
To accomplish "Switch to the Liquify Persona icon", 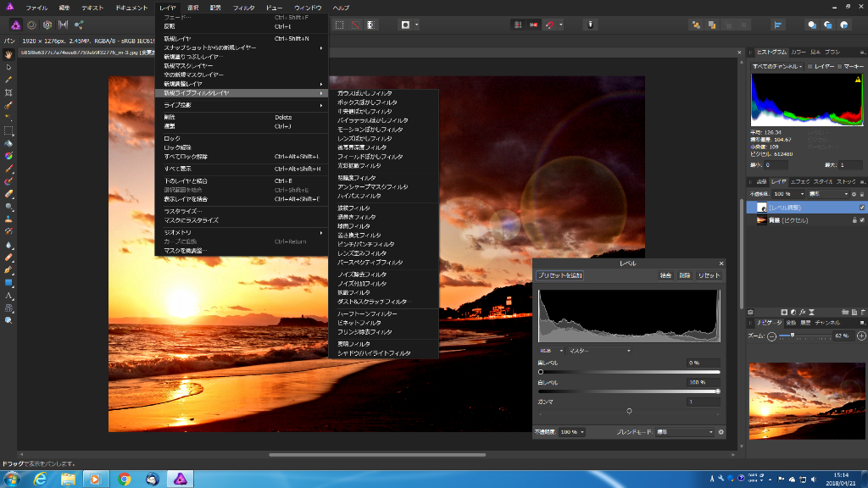I will click(31, 25).
